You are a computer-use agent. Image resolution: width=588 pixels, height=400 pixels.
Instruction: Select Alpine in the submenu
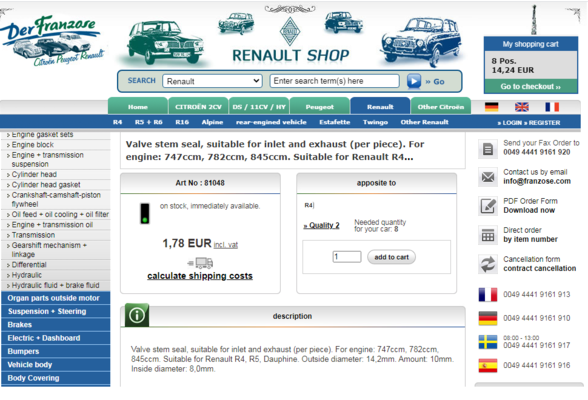coord(212,122)
